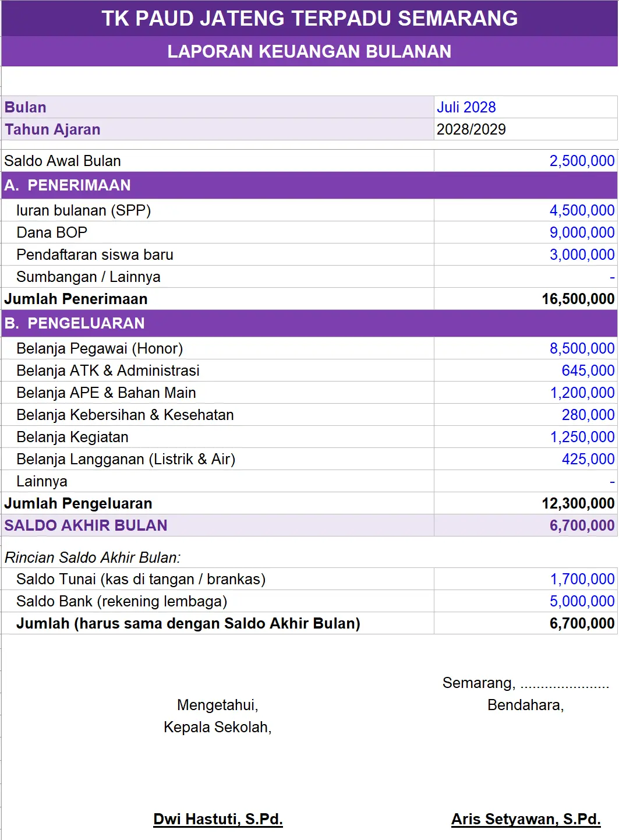This screenshot has height=840, width=619.
Task: Select the Bulan label cell
Action: 218,107
